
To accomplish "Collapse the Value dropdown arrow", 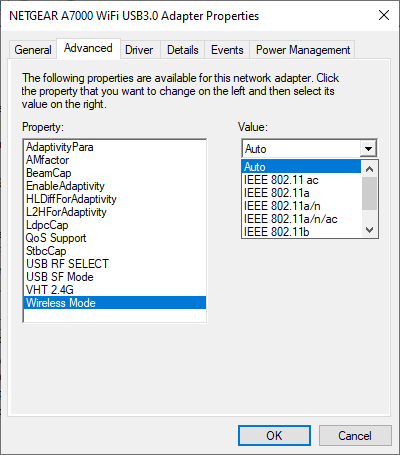I will [368, 149].
